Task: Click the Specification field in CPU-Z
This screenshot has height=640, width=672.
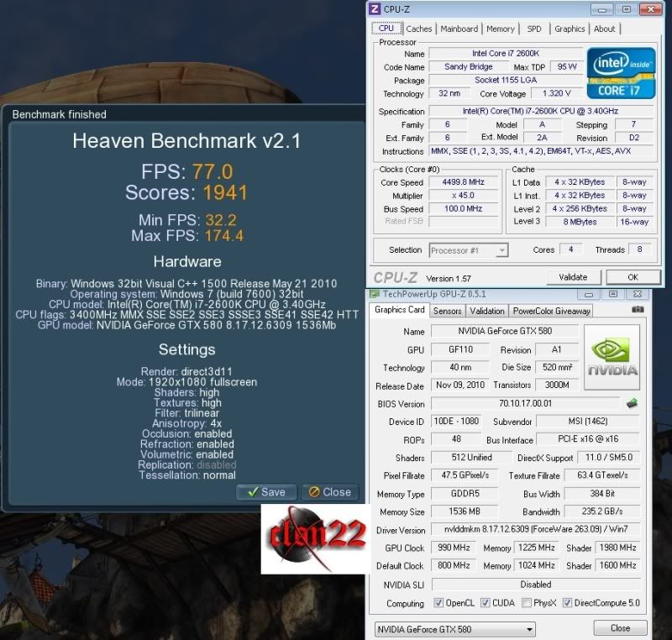Action: (541, 111)
